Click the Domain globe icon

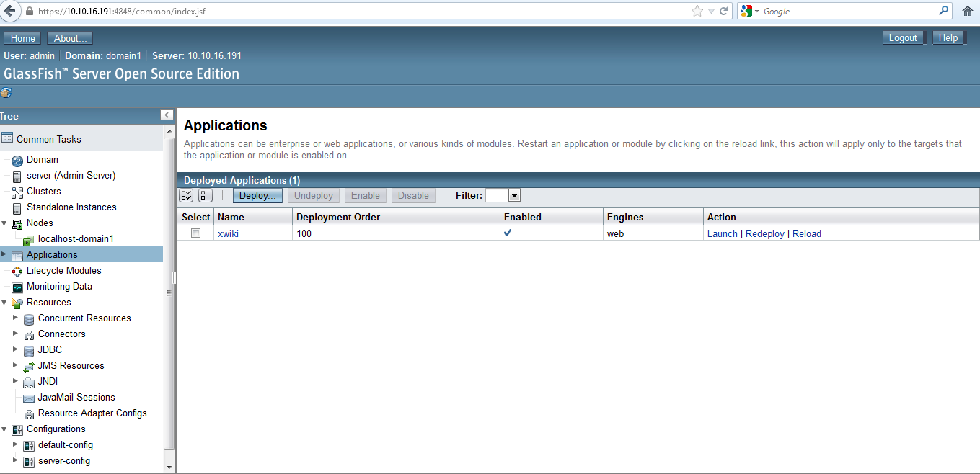(18, 160)
